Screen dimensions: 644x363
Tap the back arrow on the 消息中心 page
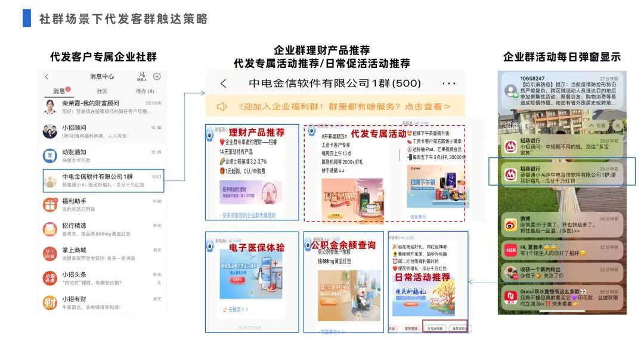point(47,76)
